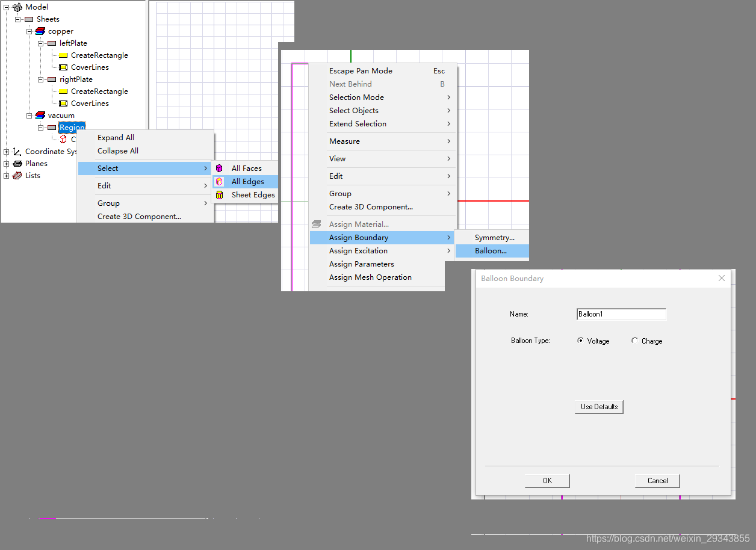Click the leftPlate sheet icon
The image size is (756, 550).
[x=52, y=43]
